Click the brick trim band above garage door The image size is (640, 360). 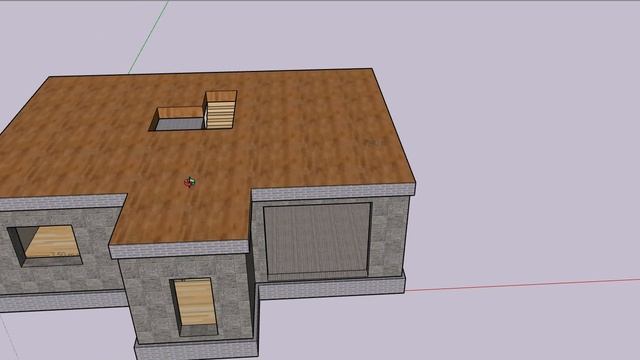333,191
